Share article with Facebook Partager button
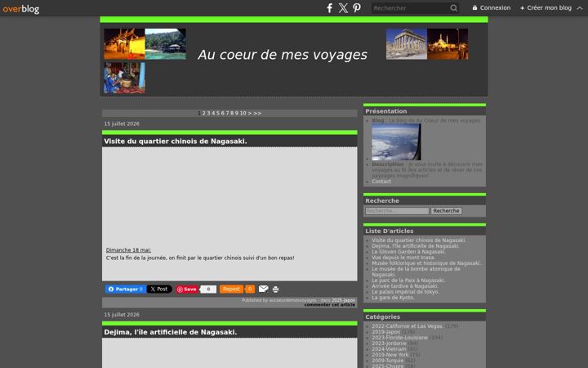 point(126,289)
